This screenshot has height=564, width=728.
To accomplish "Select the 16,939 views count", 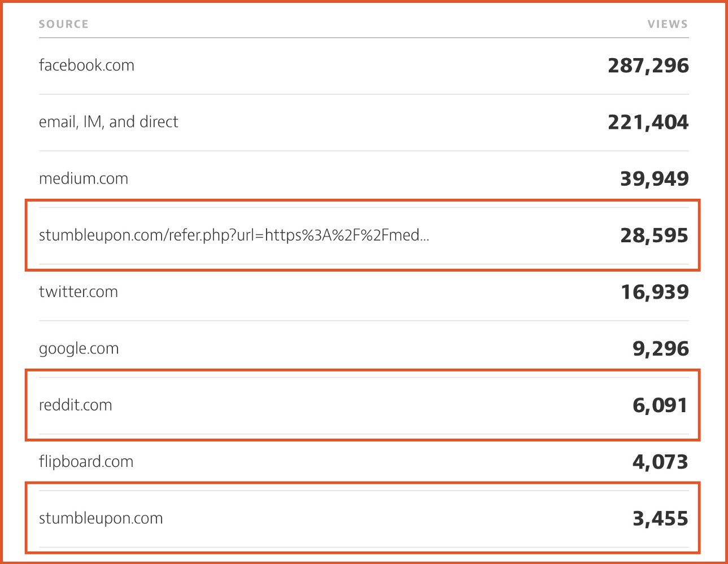I will coord(655,292).
